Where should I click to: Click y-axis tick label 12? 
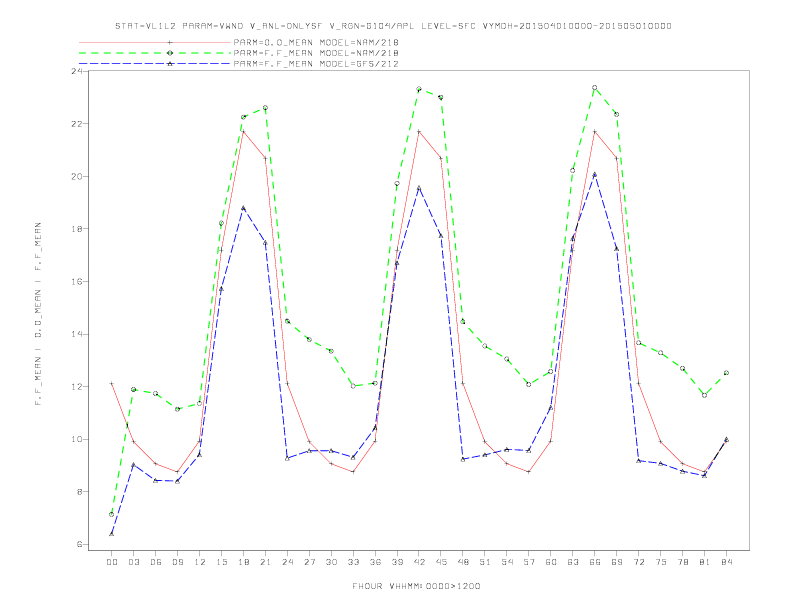[x=77, y=387]
